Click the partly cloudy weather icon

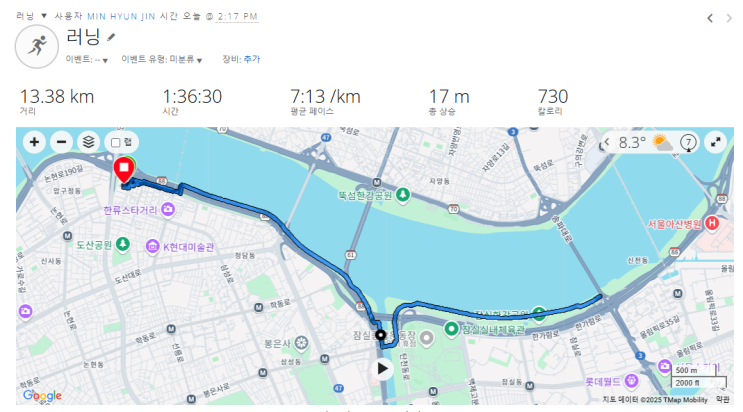click(663, 143)
